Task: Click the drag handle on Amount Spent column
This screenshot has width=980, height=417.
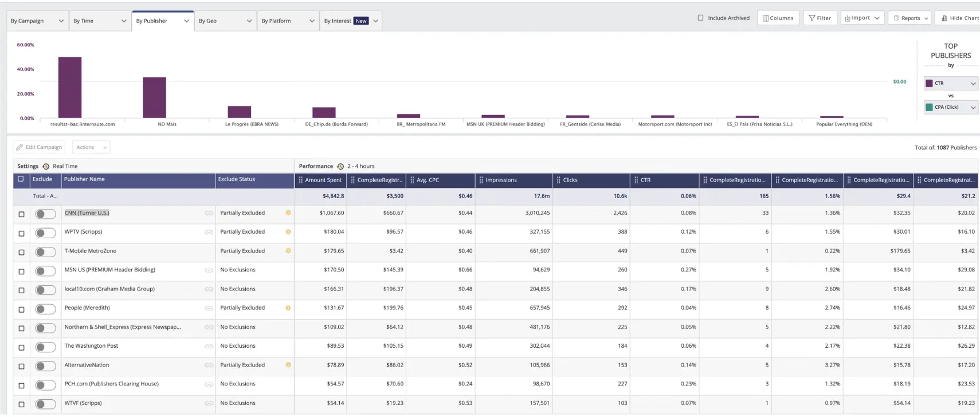Action: click(x=301, y=180)
